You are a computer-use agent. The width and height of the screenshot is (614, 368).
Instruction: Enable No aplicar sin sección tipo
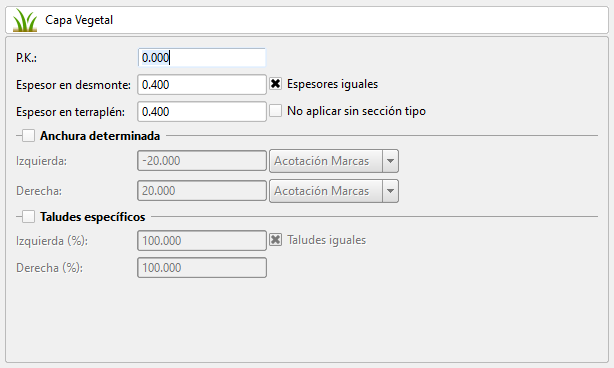(276, 111)
